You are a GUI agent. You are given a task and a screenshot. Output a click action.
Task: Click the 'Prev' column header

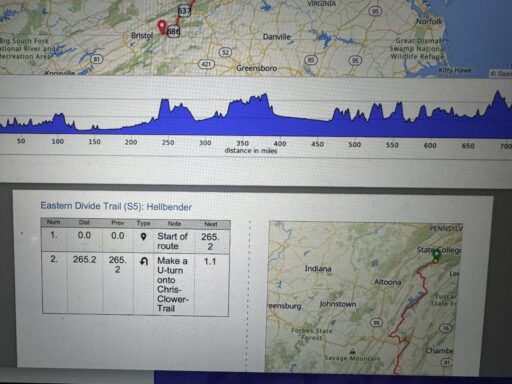118,223
